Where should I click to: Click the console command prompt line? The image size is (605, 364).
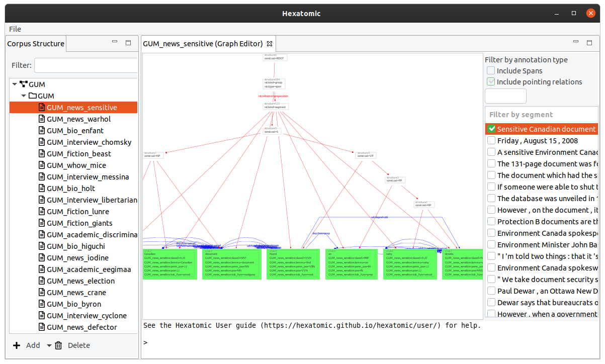311,342
